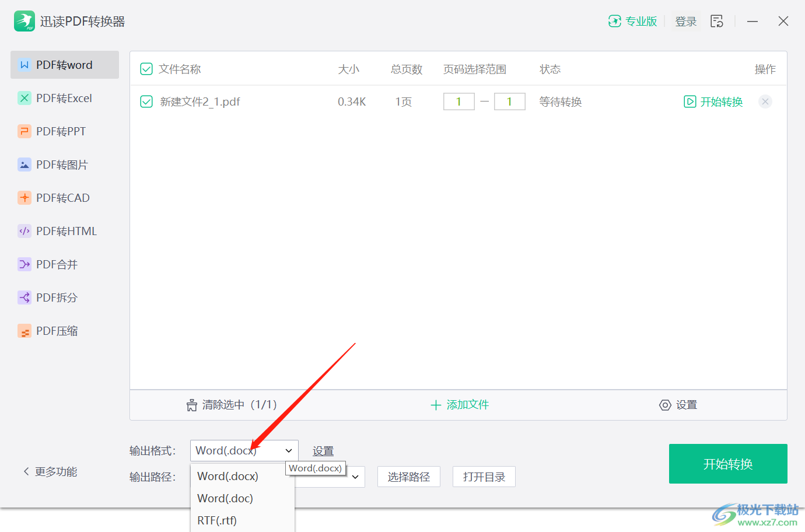The image size is (805, 532).
Task: Choose PDF转HTML from sidebar
Action: [x=65, y=231]
